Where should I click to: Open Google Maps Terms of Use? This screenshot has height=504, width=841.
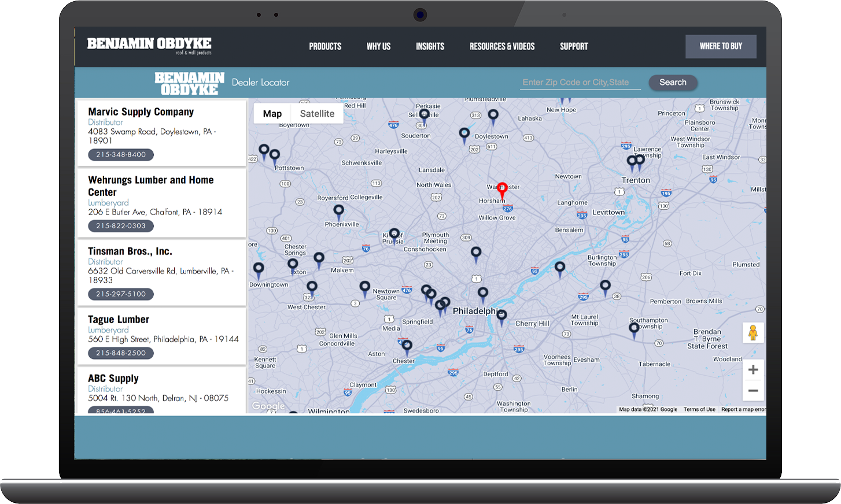[699, 409]
